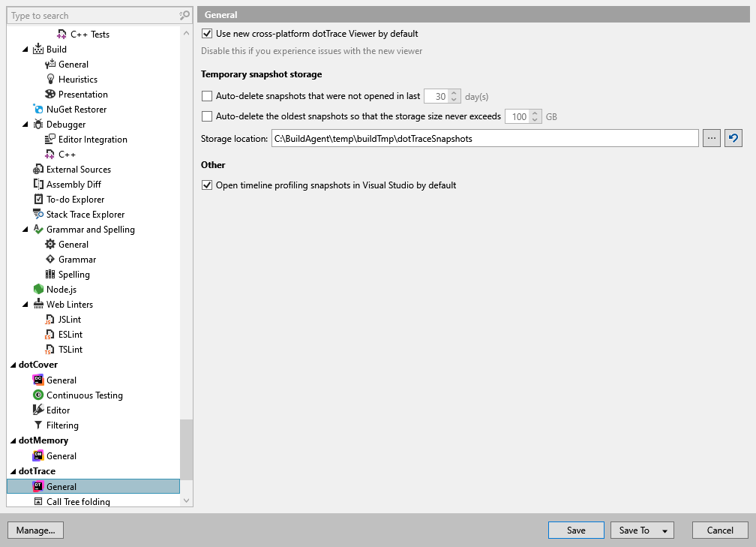This screenshot has height=547, width=756.
Task: Collapse the dotTrace section
Action: click(x=13, y=471)
